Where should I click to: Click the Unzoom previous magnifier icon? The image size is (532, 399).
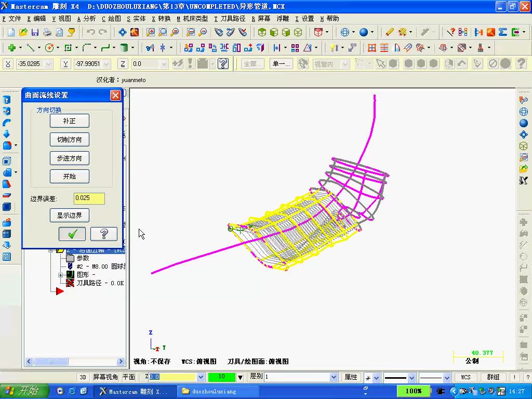click(x=191, y=32)
